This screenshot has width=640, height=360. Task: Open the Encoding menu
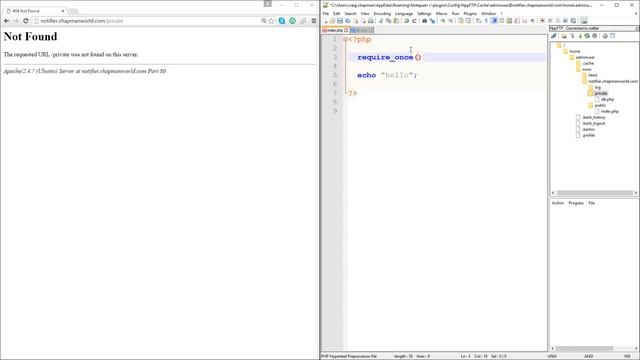[382, 13]
